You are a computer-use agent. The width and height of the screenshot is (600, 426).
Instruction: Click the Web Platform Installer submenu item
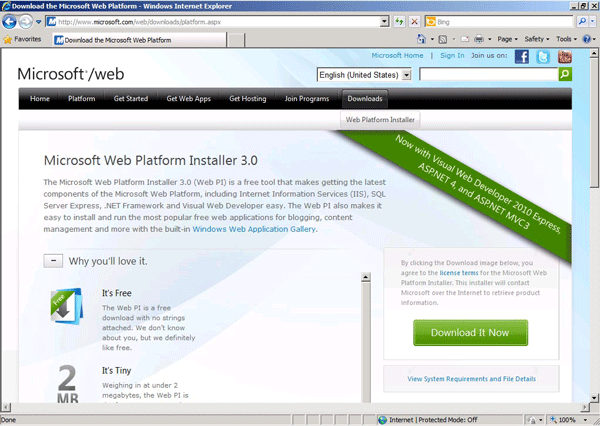click(381, 120)
